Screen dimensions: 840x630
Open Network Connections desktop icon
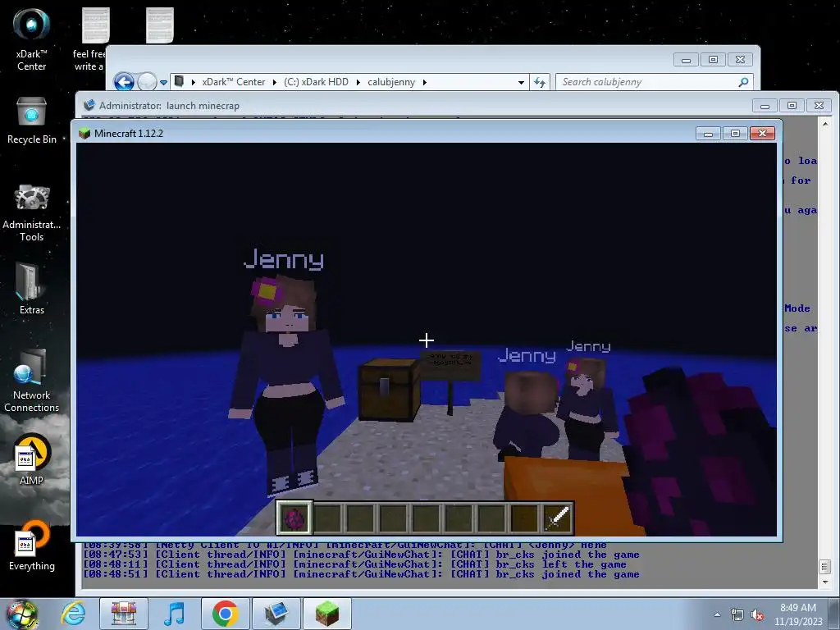point(32,381)
